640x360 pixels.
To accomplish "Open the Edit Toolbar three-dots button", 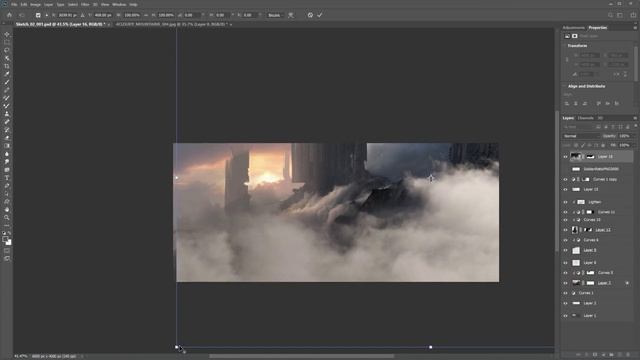I will [x=7, y=225].
